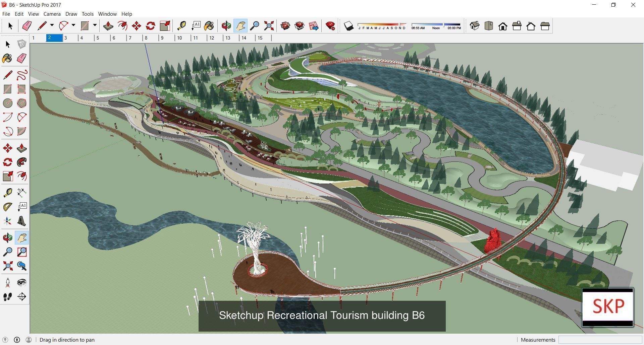Pick the Eraser tool in top toolbar
The image size is (644, 345).
27,26
